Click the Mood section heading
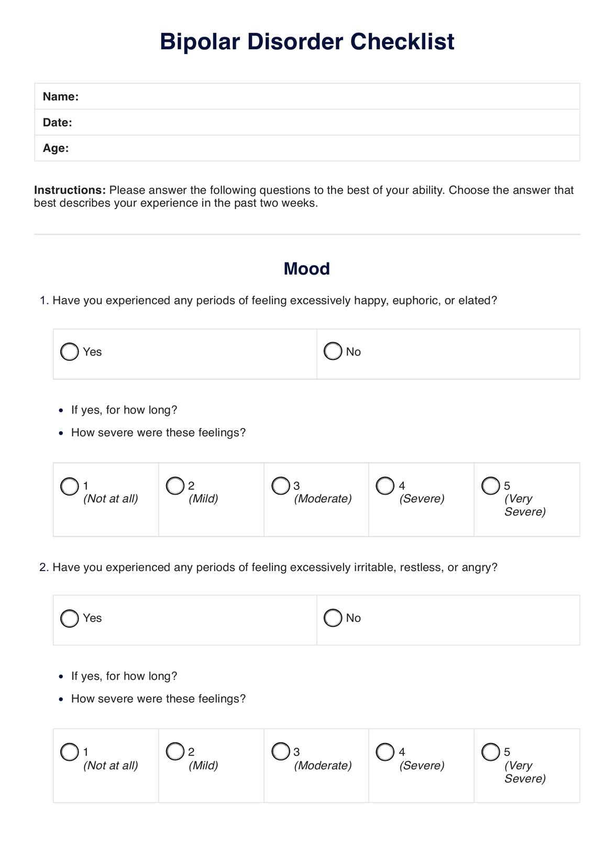 pyautogui.click(x=307, y=269)
